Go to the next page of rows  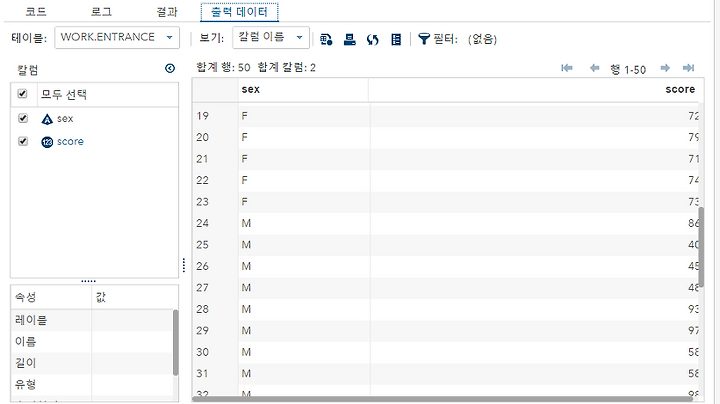pos(665,68)
